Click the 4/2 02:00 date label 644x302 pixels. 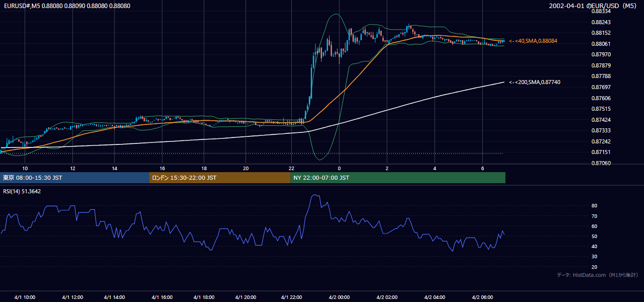387,297
